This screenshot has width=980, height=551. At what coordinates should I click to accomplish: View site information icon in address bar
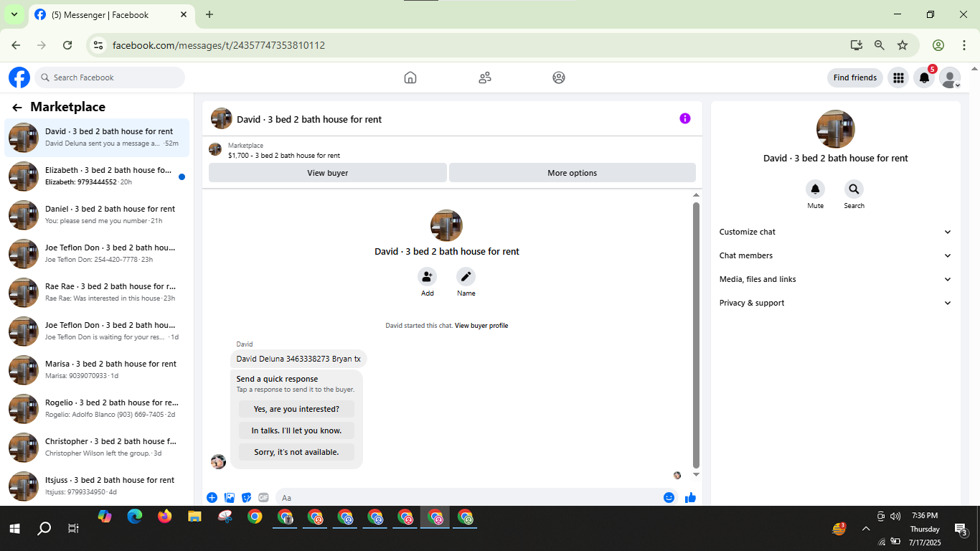(x=98, y=45)
